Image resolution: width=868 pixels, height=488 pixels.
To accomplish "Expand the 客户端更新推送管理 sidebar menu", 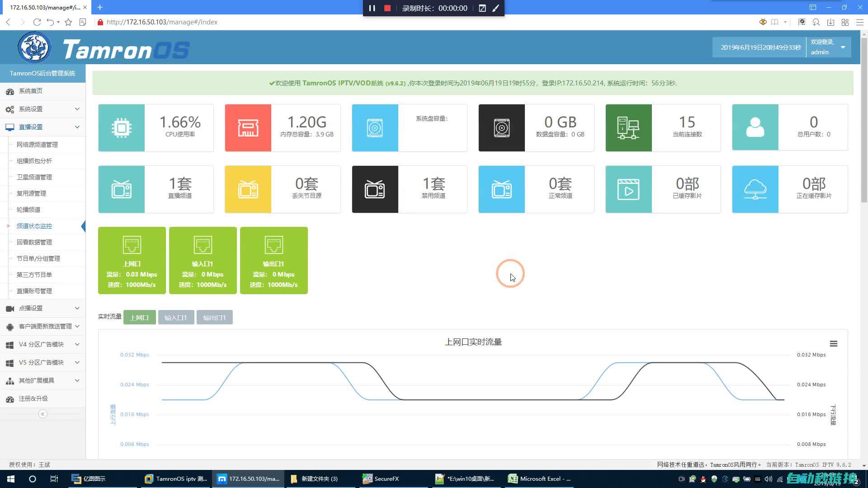I will (x=42, y=326).
